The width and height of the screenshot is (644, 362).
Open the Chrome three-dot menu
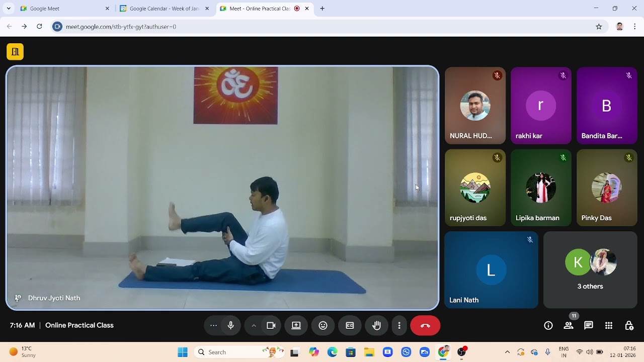tap(635, 27)
